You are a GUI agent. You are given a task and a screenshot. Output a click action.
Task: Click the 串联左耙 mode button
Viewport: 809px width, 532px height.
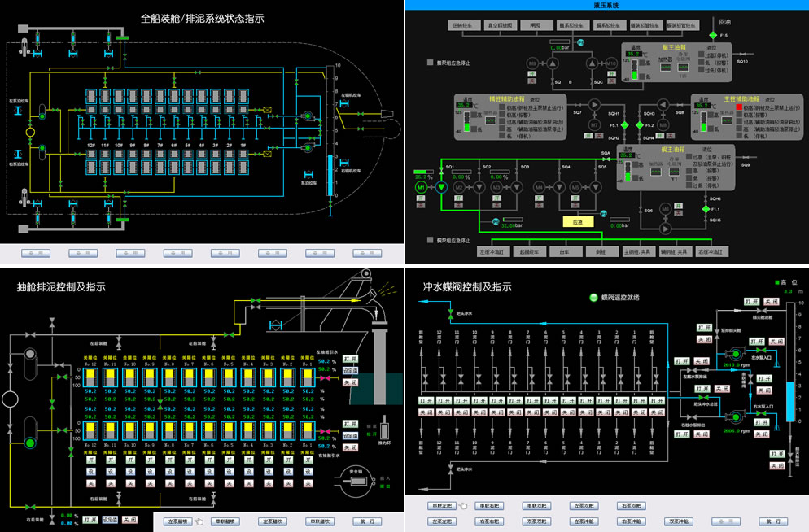click(443, 505)
